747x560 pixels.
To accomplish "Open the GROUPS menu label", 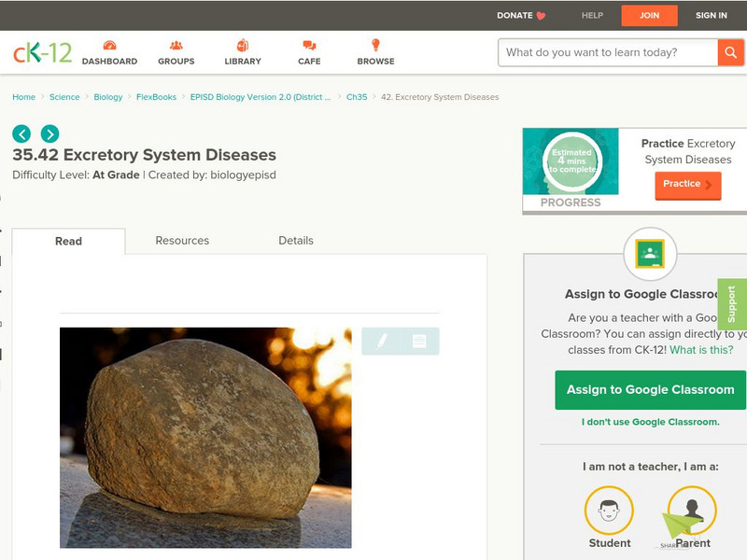I will (176, 62).
